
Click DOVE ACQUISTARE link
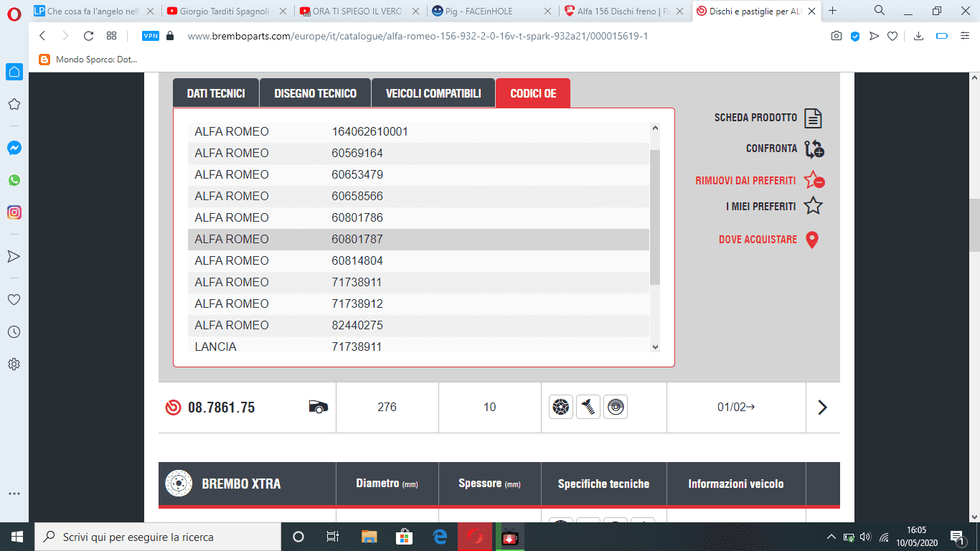768,240
